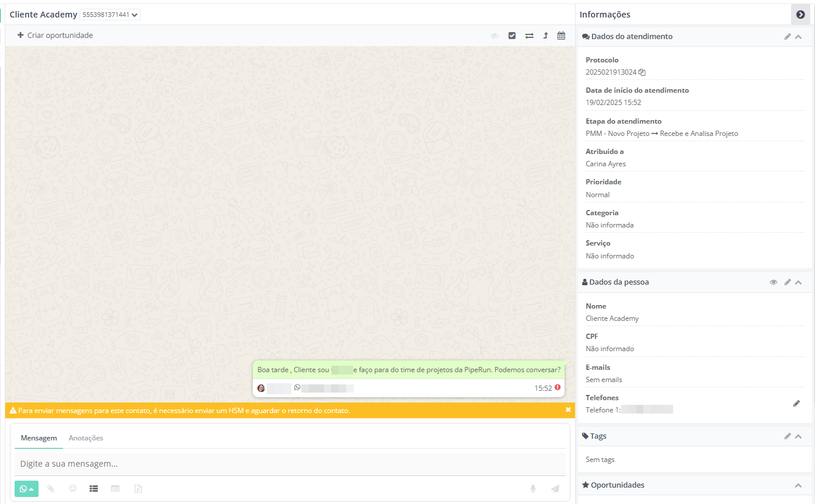Edit Telefone 1 with pencil icon
The image size is (815, 504).
796,404
